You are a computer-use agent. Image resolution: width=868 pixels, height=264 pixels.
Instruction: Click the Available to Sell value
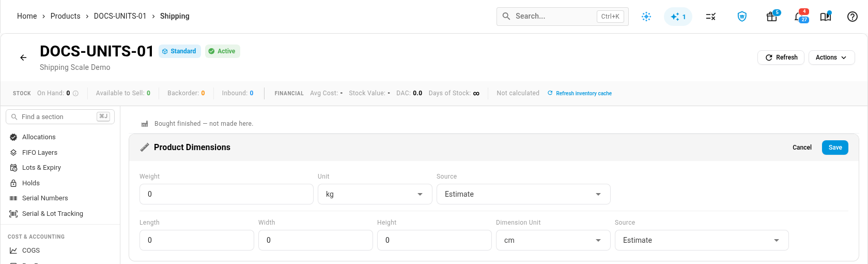tap(148, 93)
